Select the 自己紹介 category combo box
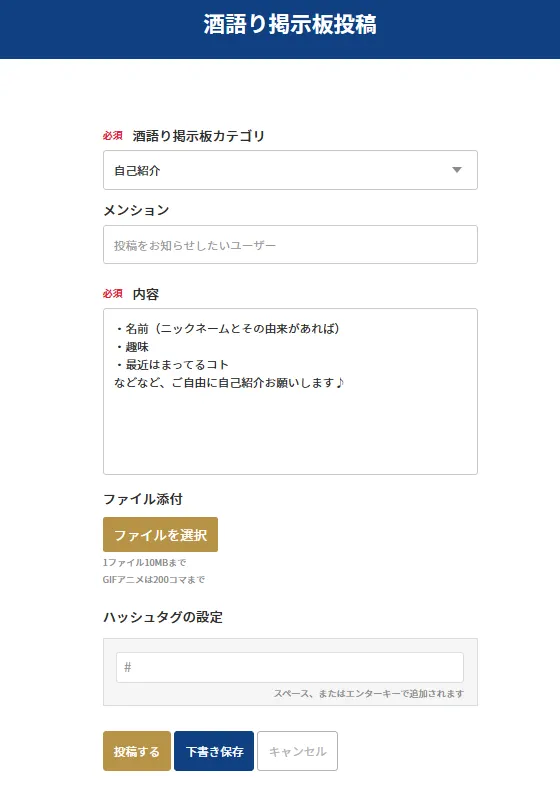The image size is (560, 793). pyautogui.click(x=290, y=170)
